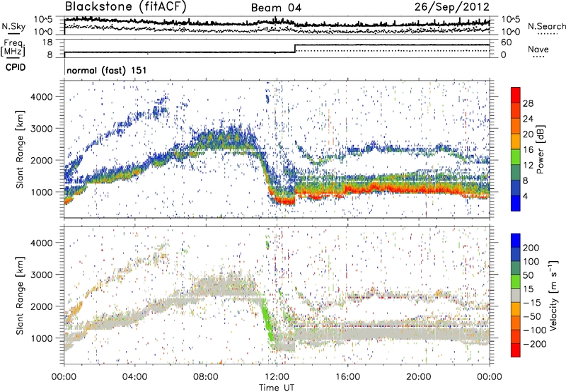Click the '-200' tick on Velocity colorbar
The image size is (566, 392).
click(x=533, y=344)
